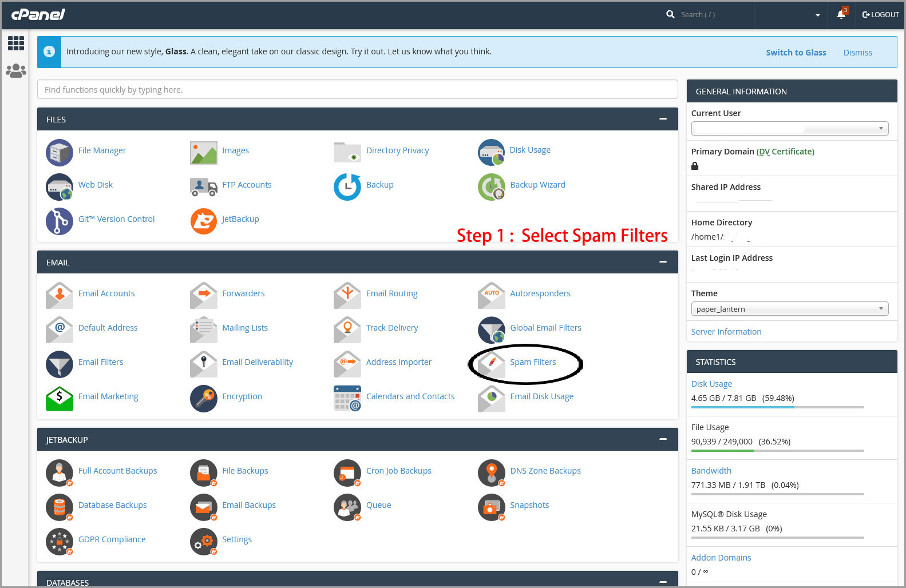
Task: Open the Web Disk icon
Action: point(60,187)
